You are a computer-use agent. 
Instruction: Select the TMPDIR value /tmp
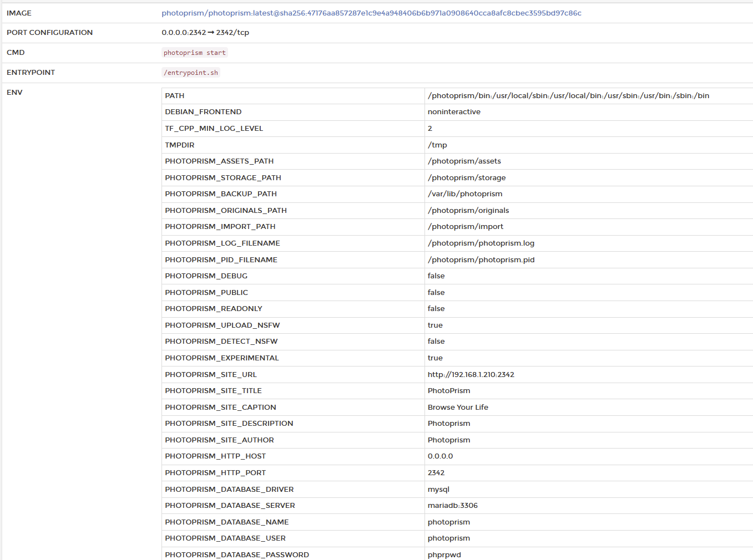tap(437, 145)
